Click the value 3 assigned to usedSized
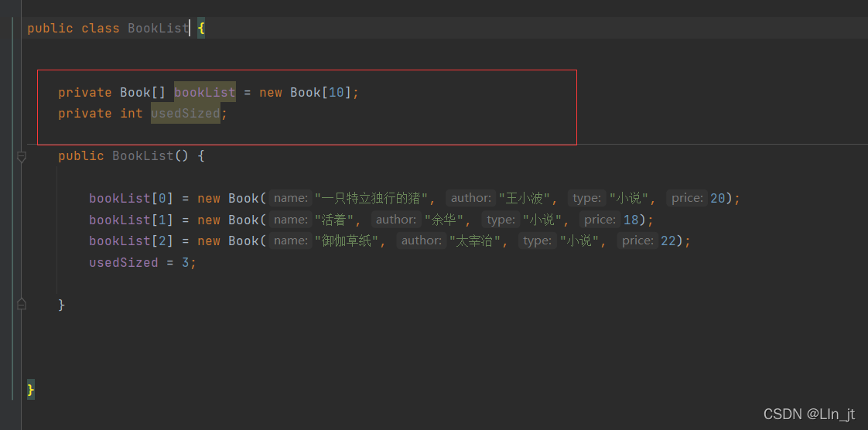The width and height of the screenshot is (868, 430). pyautogui.click(x=186, y=262)
